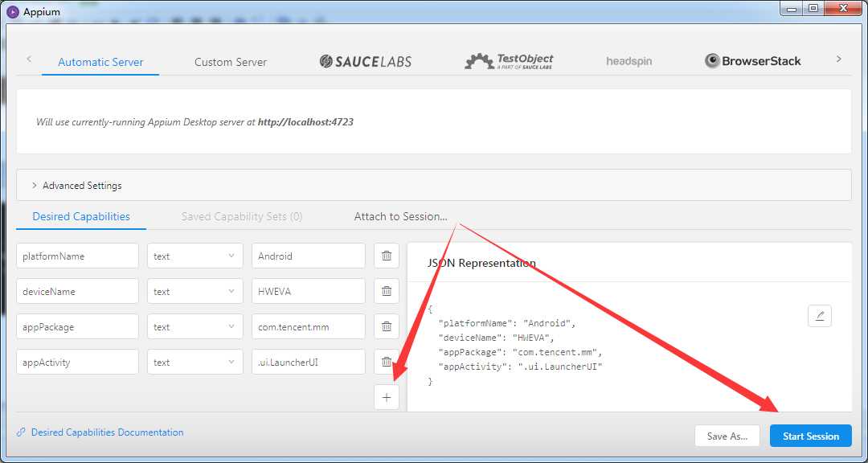
Task: Show more server tabs with right chevron
Action: (838, 59)
